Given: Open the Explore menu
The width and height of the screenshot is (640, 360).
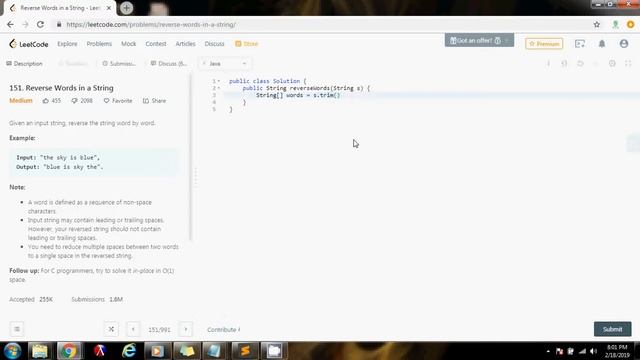Looking at the screenshot, I should point(67,44).
